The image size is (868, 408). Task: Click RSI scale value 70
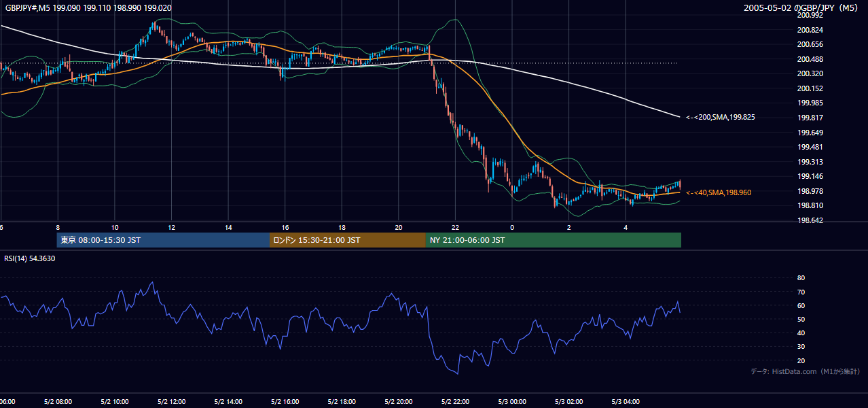(801, 292)
